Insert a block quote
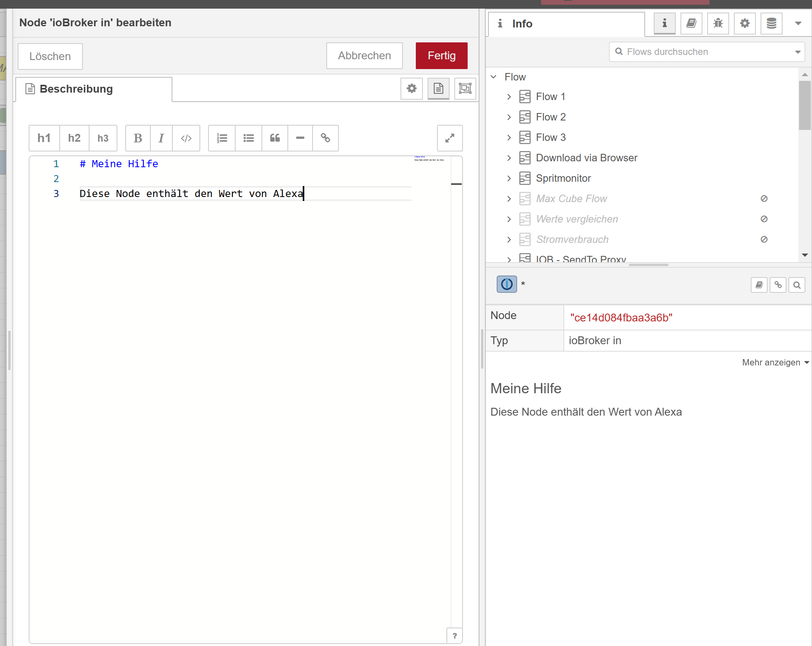The image size is (812, 646). point(275,138)
